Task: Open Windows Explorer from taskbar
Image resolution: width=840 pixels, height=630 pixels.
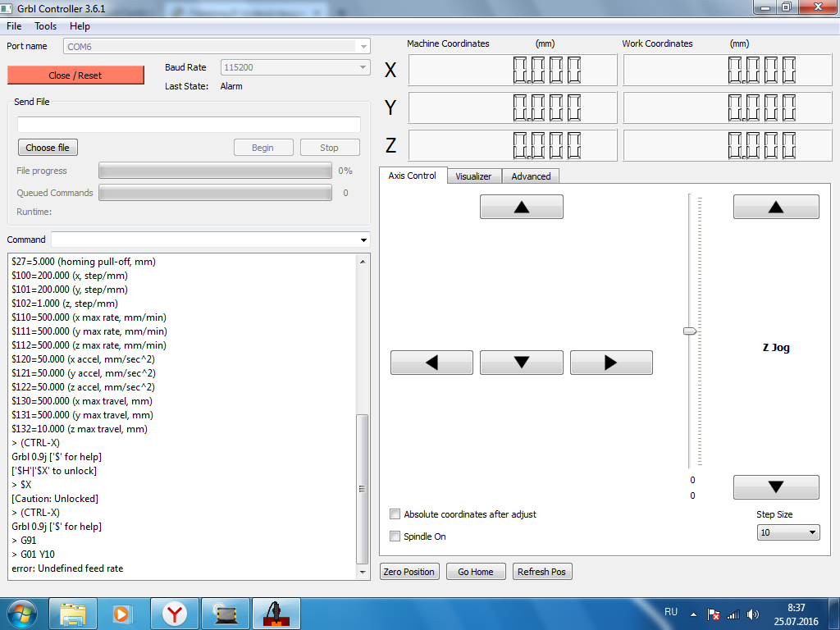Action: pyautogui.click(x=73, y=614)
